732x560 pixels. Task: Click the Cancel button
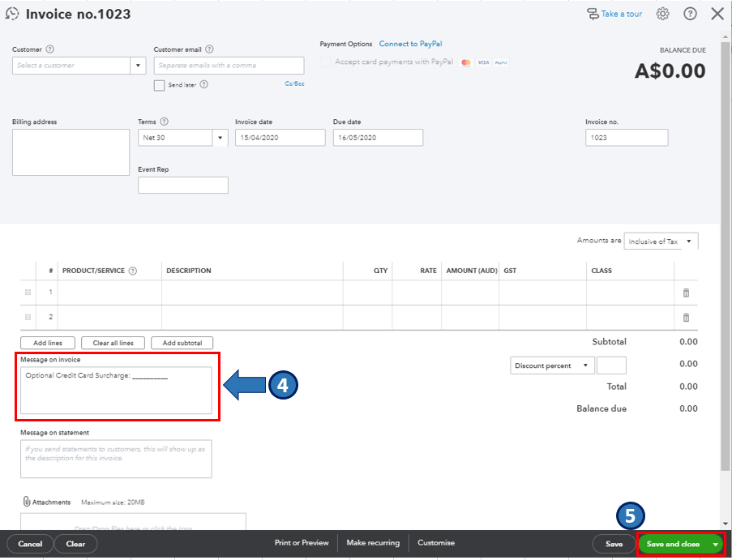pos(30,544)
